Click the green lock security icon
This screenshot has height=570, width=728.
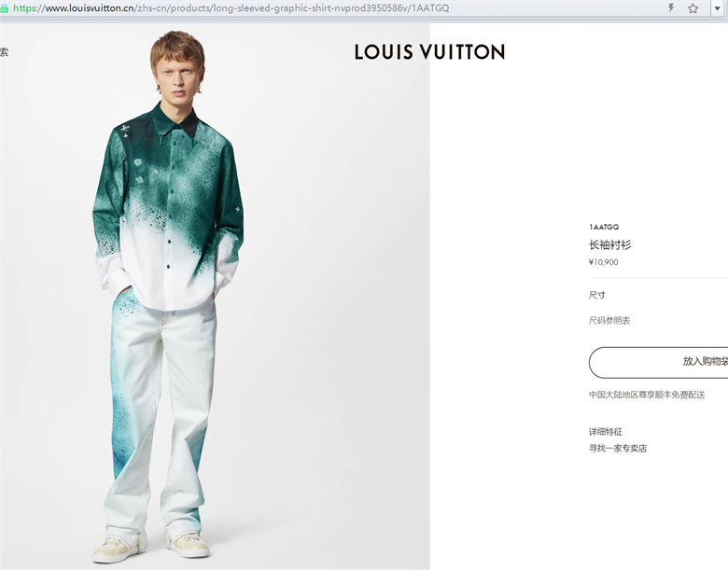click(4, 8)
